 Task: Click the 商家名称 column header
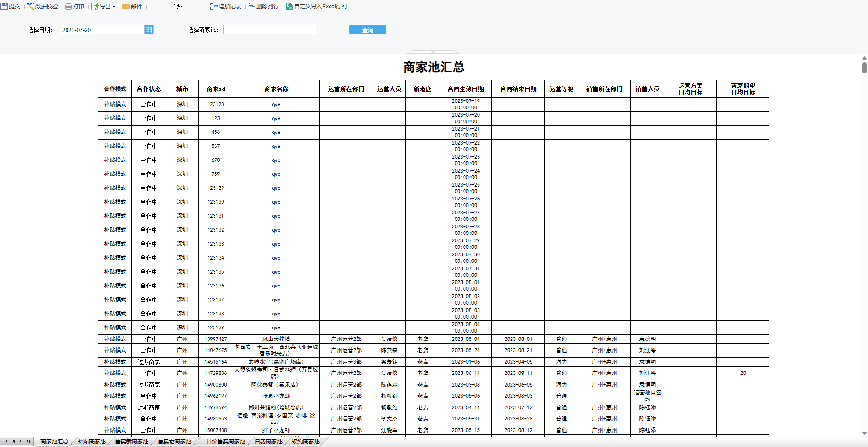point(276,89)
